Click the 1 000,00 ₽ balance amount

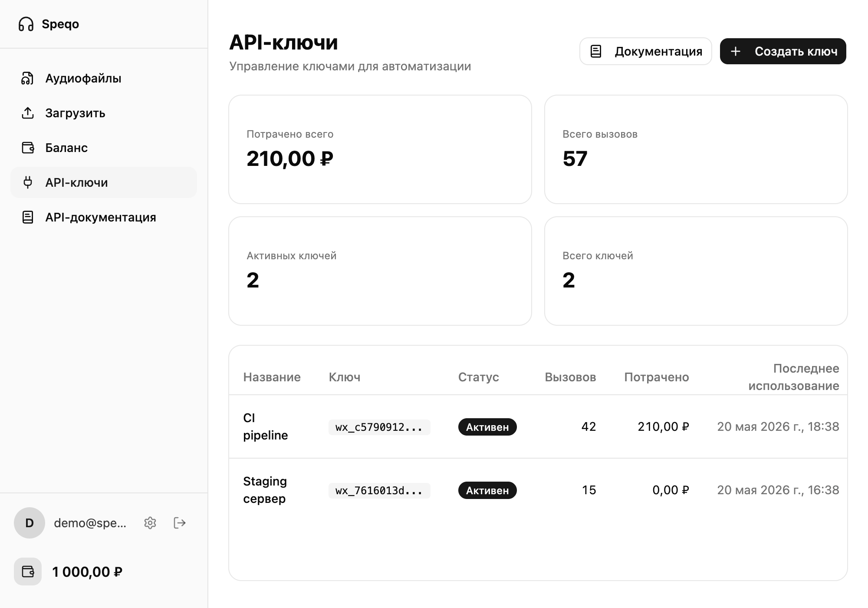tap(87, 572)
